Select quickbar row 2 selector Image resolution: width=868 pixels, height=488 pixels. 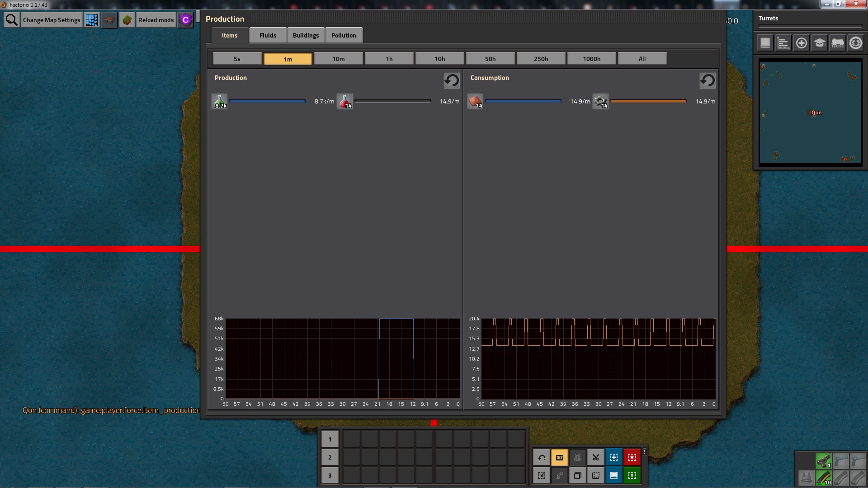[x=330, y=457]
